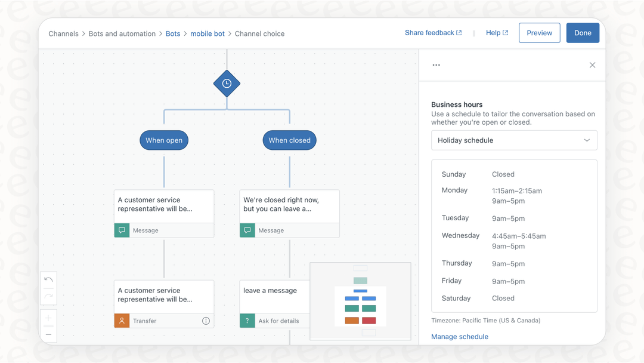Open the panel overflow menu (three dots)

click(x=436, y=64)
